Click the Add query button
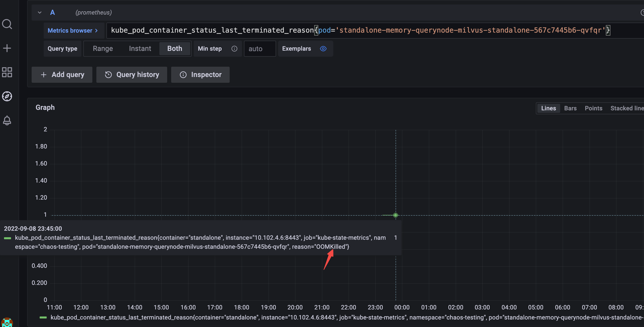The image size is (644, 327). point(62,74)
